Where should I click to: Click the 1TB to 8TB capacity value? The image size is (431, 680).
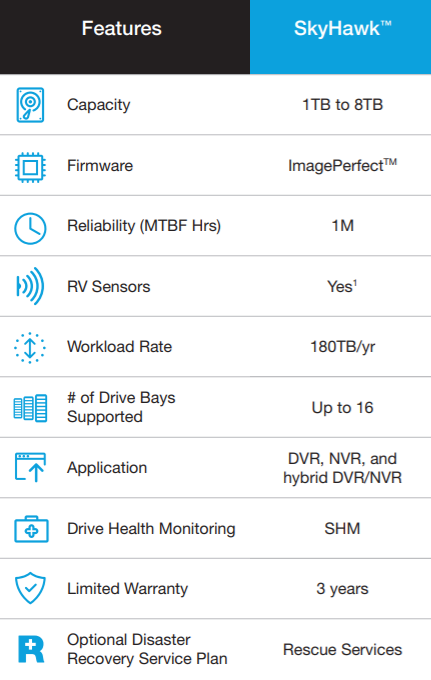(x=343, y=105)
